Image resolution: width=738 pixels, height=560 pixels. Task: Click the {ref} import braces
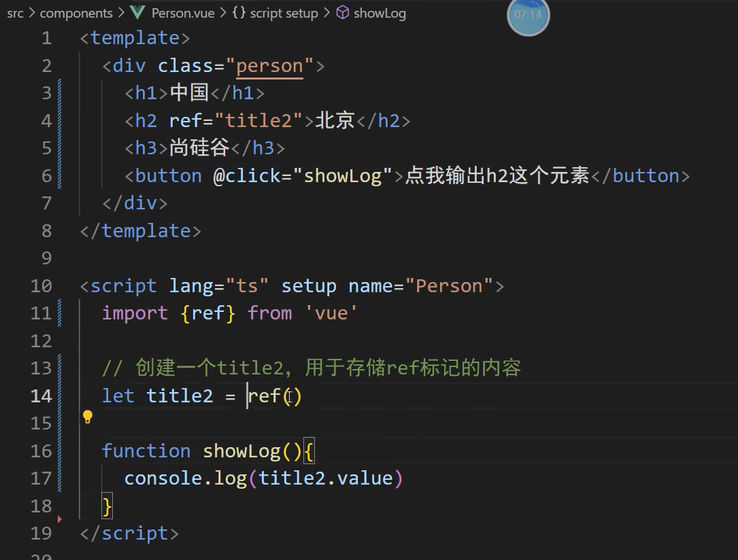[207, 313]
